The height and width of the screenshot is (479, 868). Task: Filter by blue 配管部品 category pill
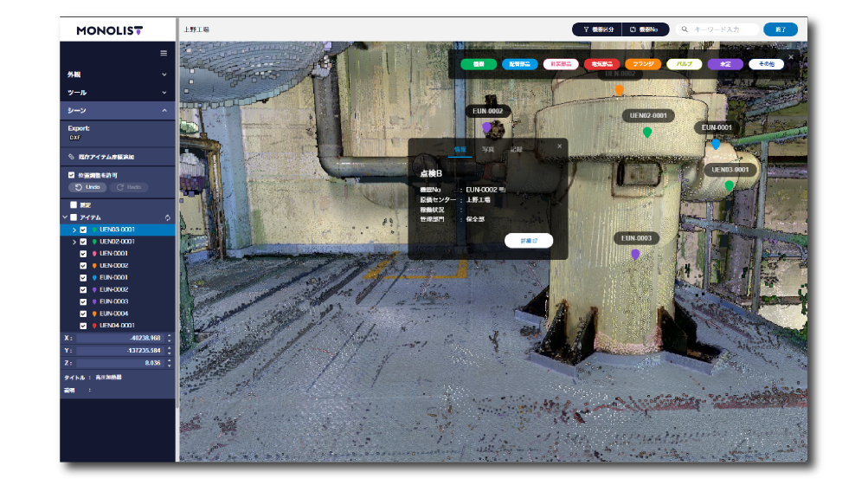[x=520, y=64]
